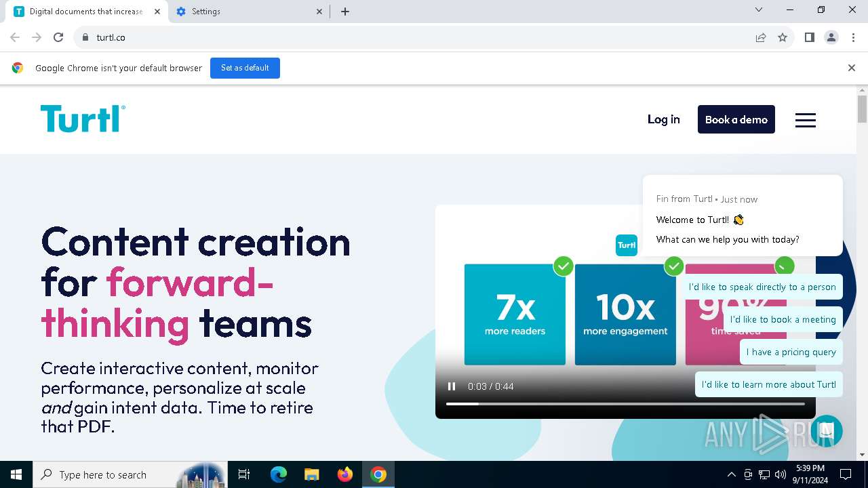Toggle the Chrome side panel icon
Screen dimensions: 868x488
tap(809, 37)
